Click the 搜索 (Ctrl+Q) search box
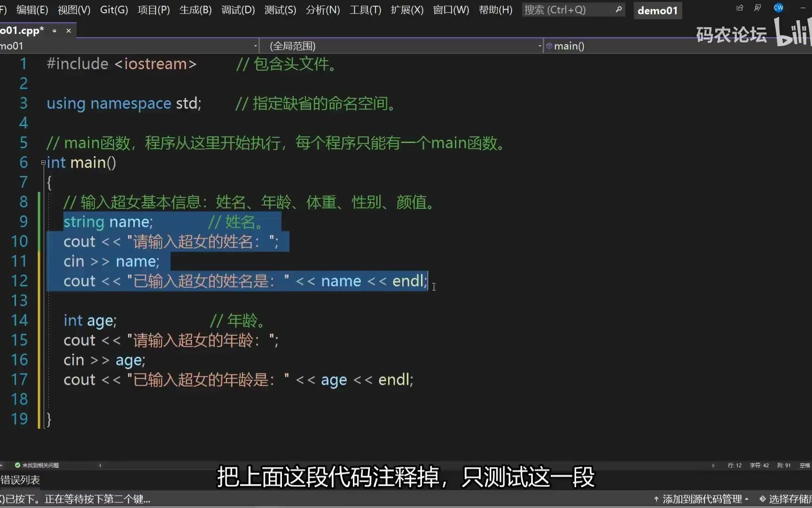The width and height of the screenshot is (812, 508). coord(573,10)
